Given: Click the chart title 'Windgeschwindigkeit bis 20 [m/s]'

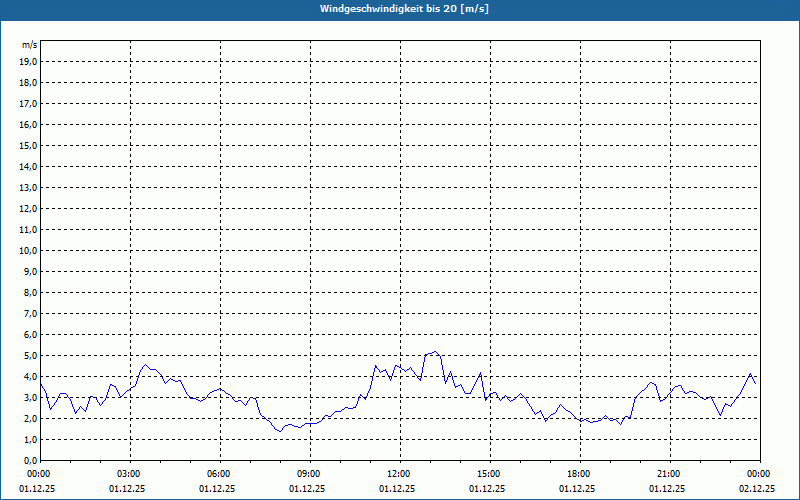Looking at the screenshot, I should point(405,9).
